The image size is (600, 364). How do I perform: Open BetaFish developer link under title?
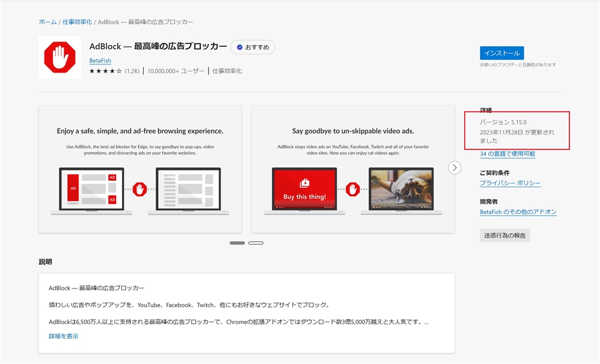[x=100, y=60]
